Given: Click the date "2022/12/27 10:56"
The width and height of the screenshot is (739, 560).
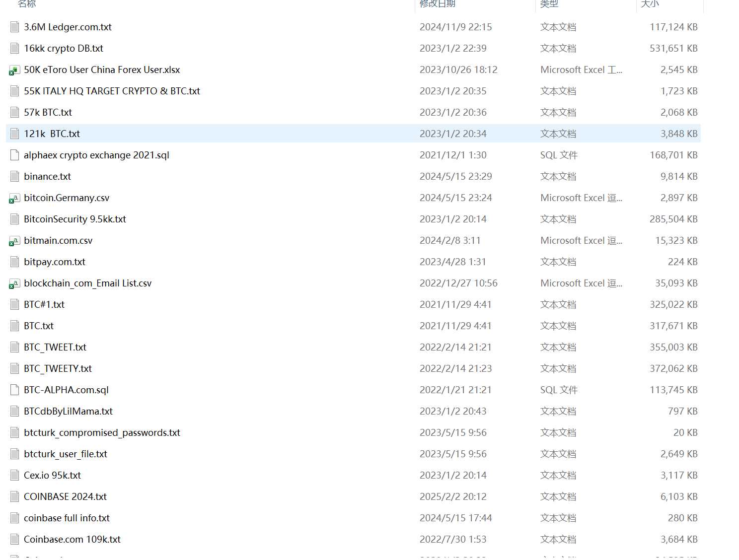Looking at the screenshot, I should click(458, 283).
